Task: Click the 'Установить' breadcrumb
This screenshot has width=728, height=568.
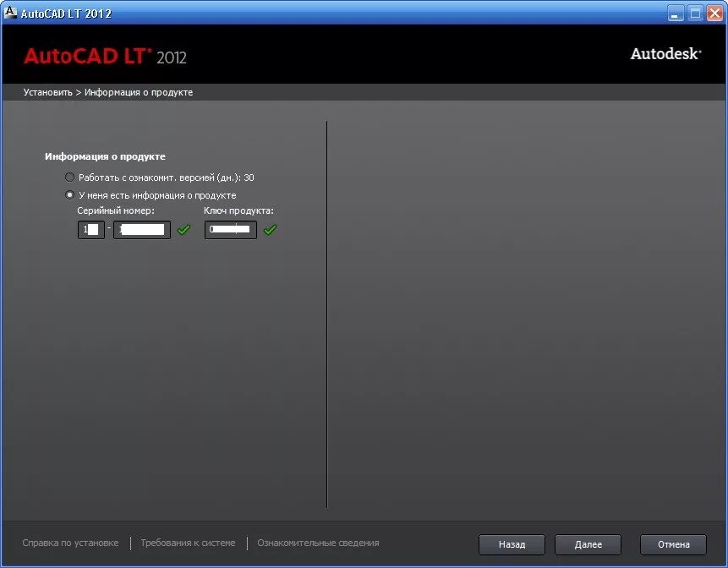Action: click(x=48, y=92)
